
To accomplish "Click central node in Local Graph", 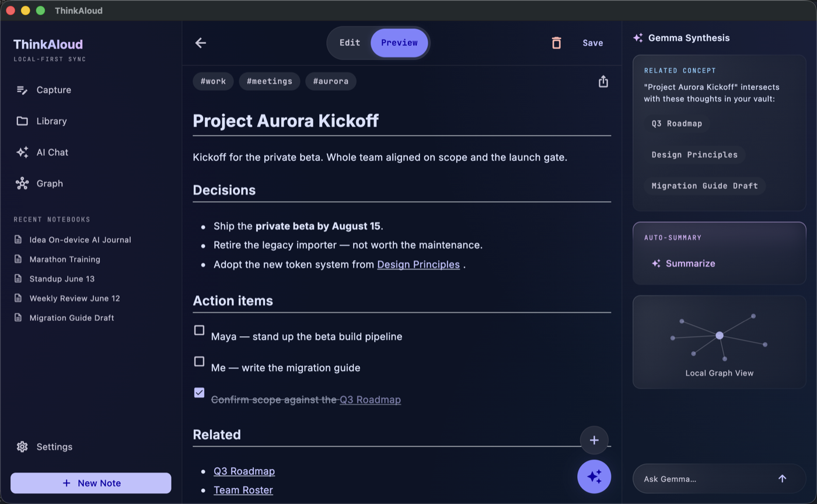I will click(720, 335).
